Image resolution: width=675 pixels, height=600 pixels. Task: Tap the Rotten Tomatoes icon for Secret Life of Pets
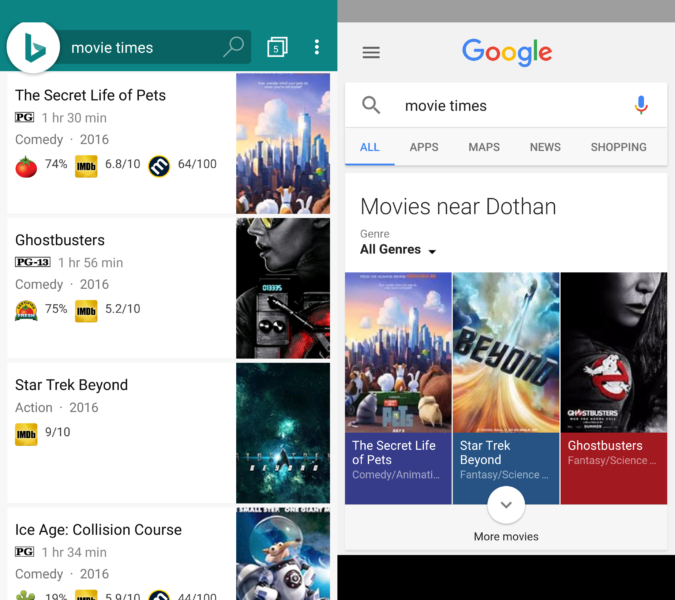26,167
